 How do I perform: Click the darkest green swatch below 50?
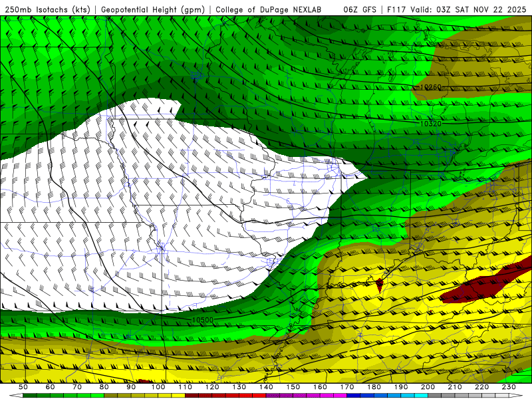(x=30, y=396)
